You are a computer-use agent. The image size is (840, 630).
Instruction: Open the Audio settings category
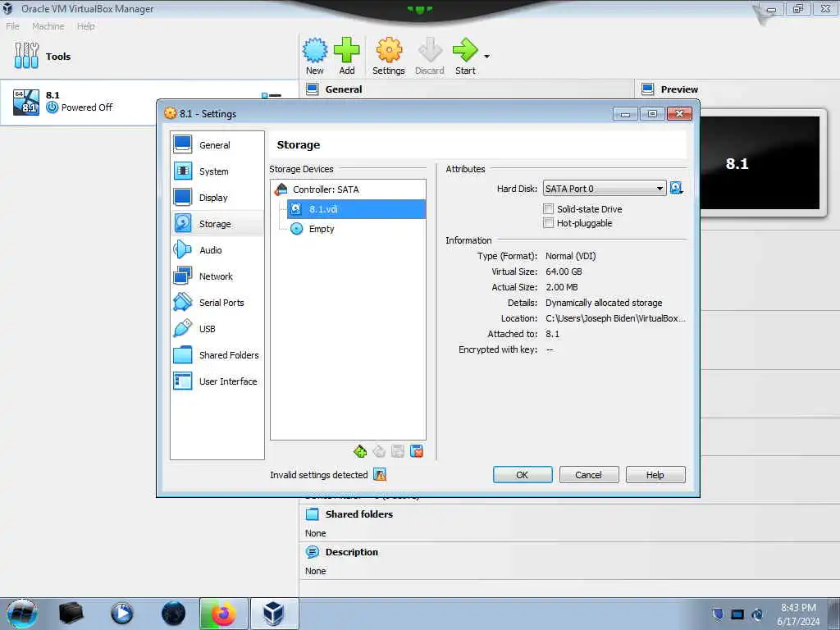217,249
